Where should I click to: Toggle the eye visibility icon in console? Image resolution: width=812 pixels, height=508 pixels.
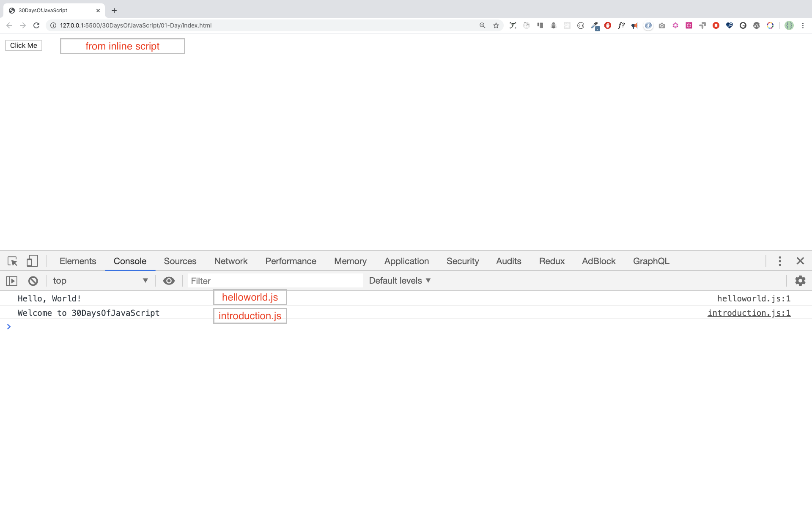coord(169,280)
